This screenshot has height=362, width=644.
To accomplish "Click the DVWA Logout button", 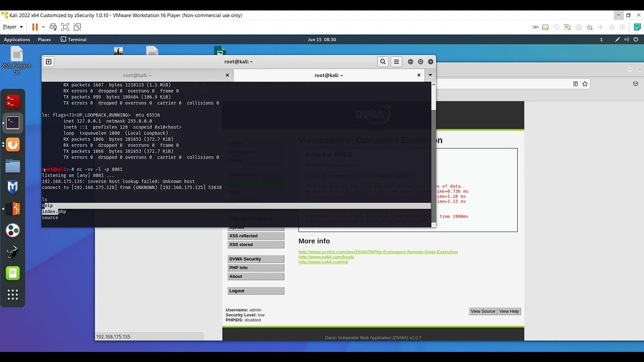I will 256,291.
